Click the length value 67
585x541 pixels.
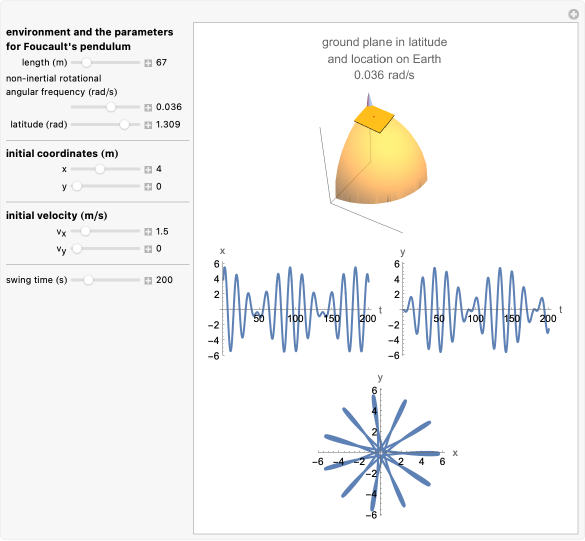(x=161, y=63)
